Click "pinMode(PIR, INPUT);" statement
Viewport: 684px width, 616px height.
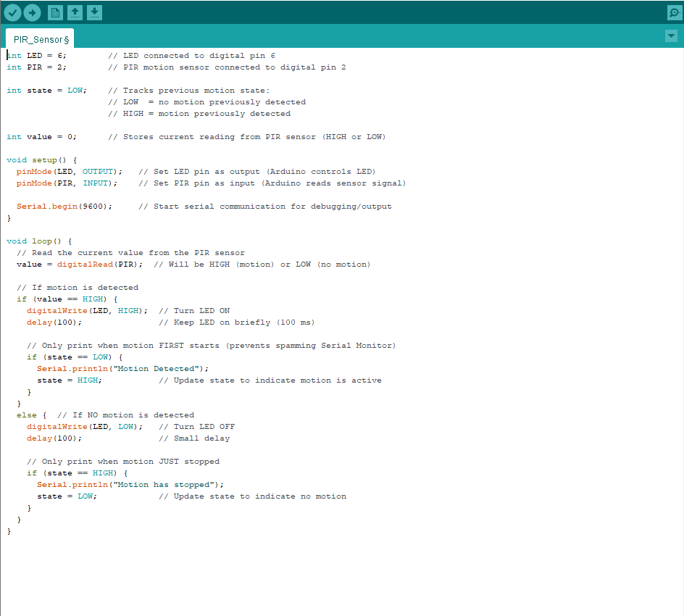coord(67,183)
